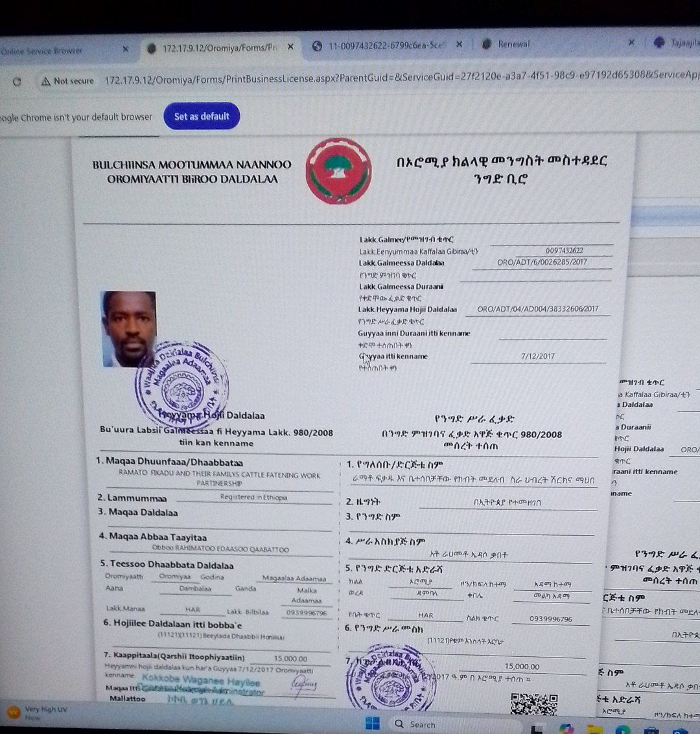Viewport: 700px width, 734px height.
Task: Close the Online Service Browser tab
Action: pyautogui.click(x=125, y=49)
